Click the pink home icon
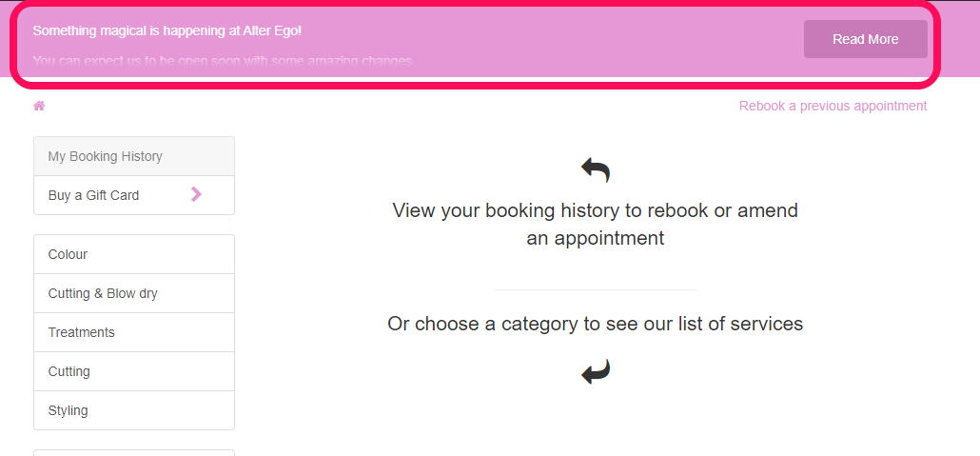This screenshot has width=980, height=456. 39,106
